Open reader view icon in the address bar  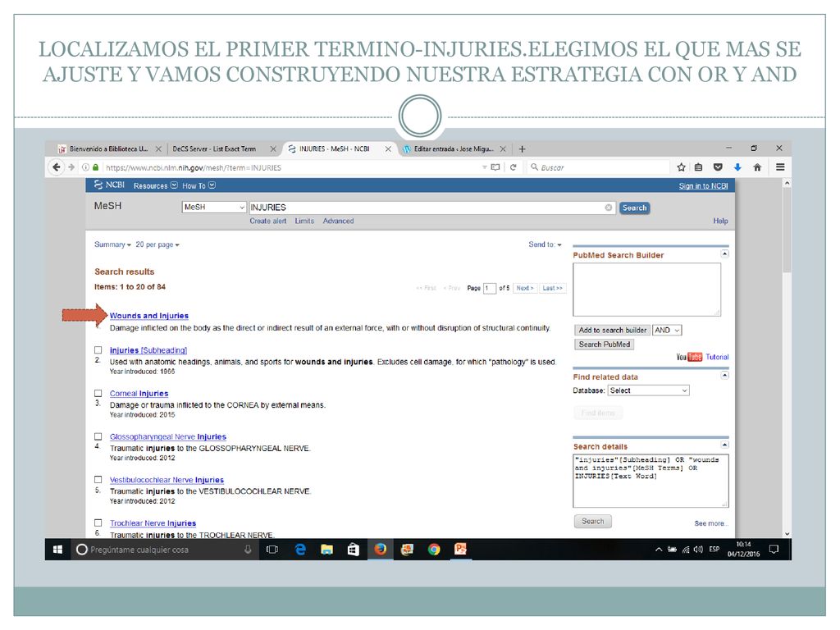[x=495, y=167]
